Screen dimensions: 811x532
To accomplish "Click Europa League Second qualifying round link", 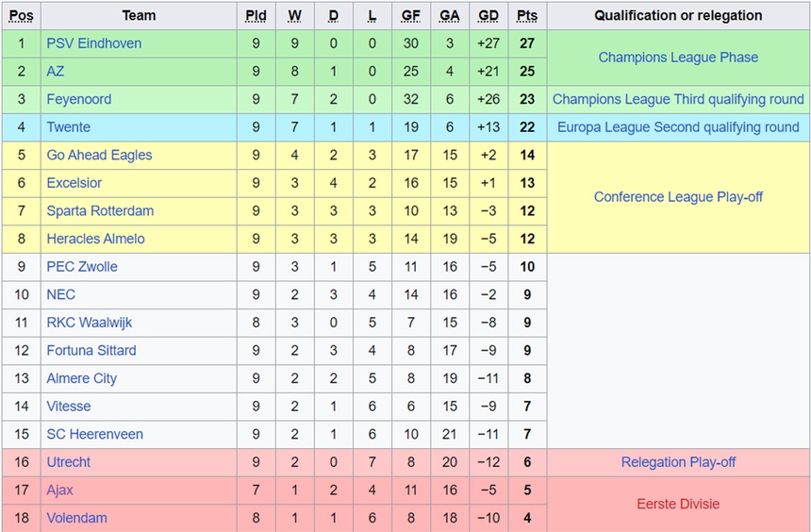I will point(678,127).
